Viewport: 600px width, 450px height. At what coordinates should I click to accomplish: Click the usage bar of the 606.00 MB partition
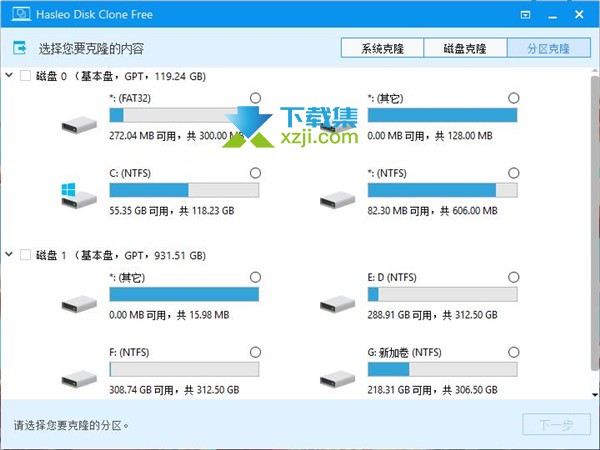point(442,190)
